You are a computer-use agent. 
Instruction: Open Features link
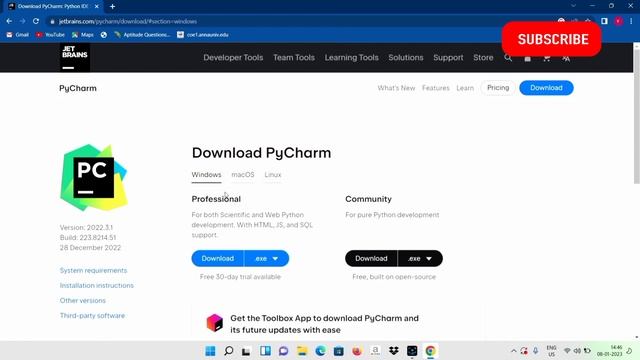436,88
